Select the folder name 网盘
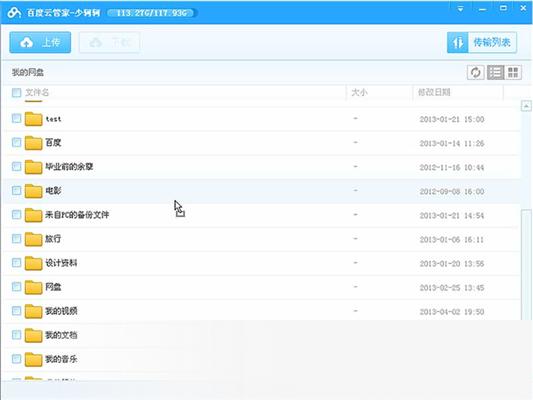 pyautogui.click(x=53, y=287)
